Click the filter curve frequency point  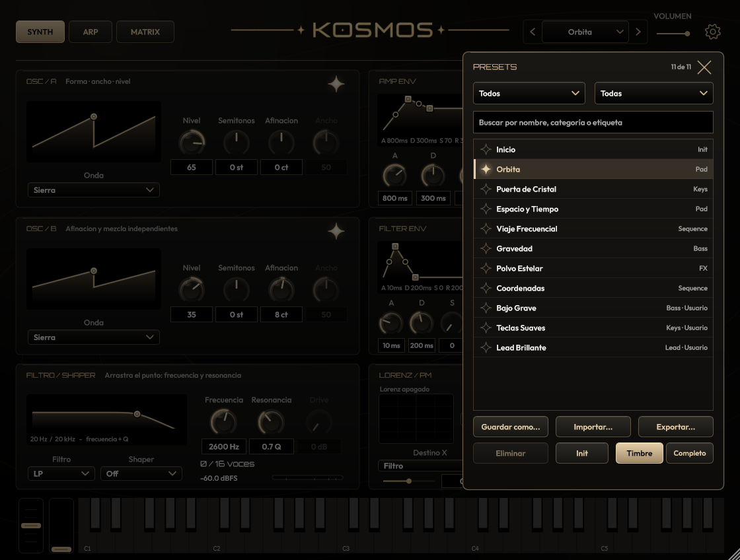click(137, 414)
